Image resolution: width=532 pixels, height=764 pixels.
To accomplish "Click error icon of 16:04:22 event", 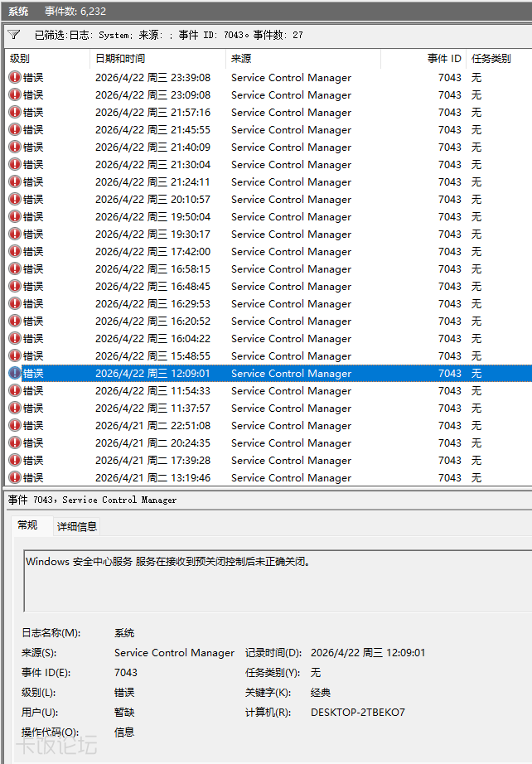I will click(15, 338).
